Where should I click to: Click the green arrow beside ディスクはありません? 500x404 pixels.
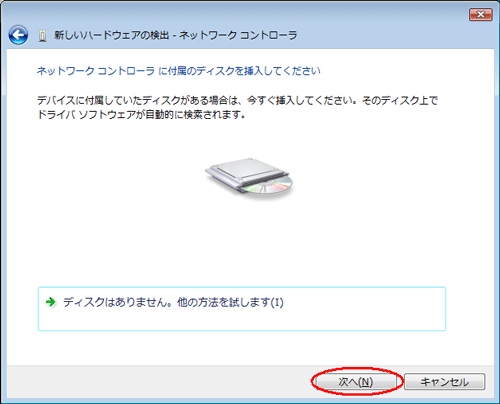point(51,302)
